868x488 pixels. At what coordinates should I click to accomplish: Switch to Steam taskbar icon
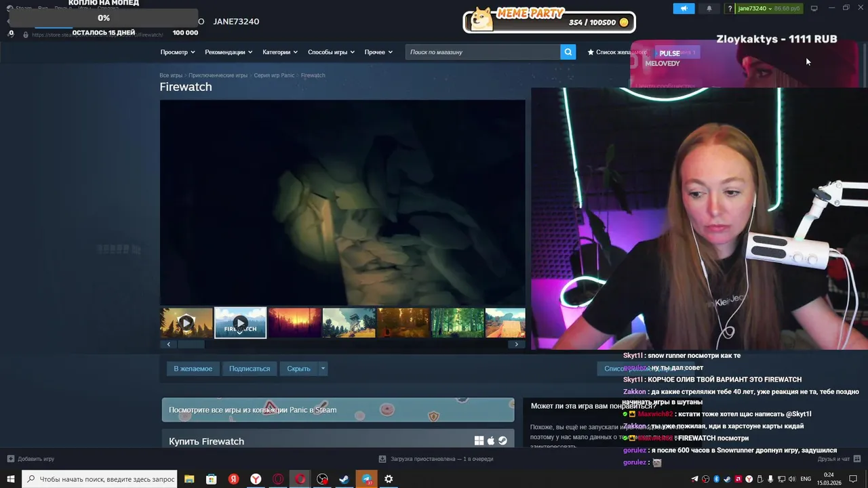344,479
